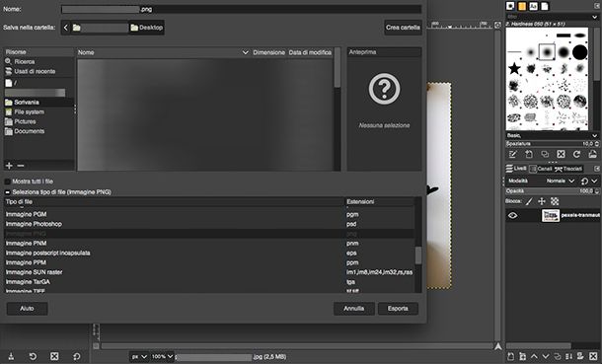Click the layer mode reset icon
The height and width of the screenshot is (364, 602).
pos(584,182)
